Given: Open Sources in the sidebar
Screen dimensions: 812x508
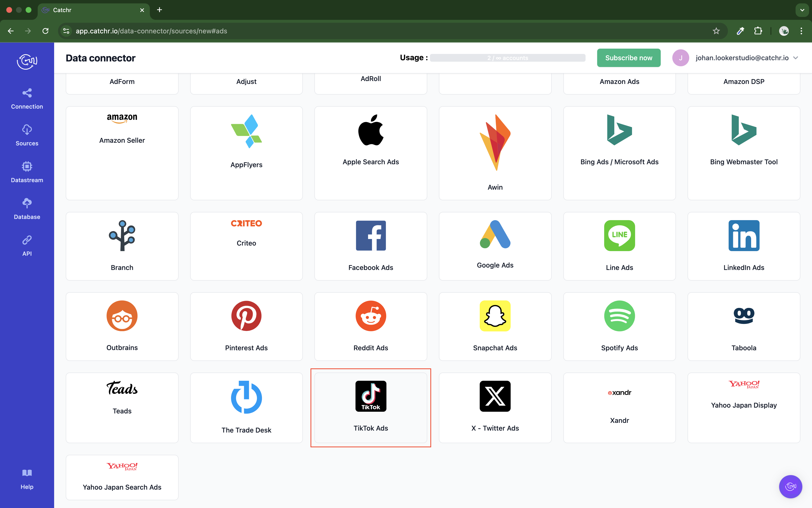Looking at the screenshot, I should tap(27, 135).
